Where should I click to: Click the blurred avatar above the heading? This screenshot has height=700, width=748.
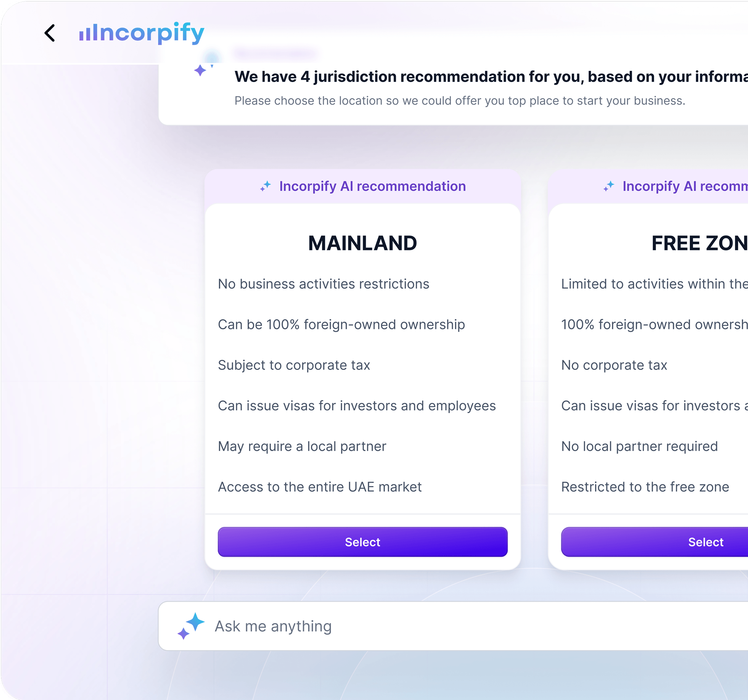tap(212, 57)
